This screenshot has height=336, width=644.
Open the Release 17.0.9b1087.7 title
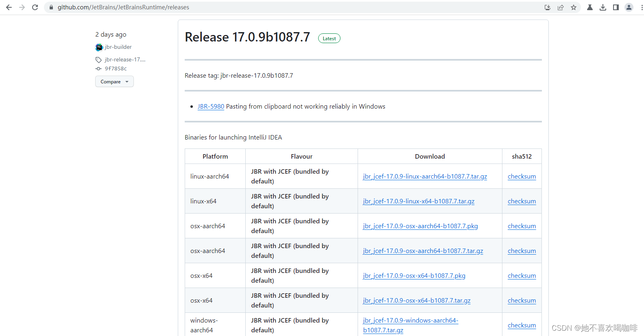coord(247,37)
